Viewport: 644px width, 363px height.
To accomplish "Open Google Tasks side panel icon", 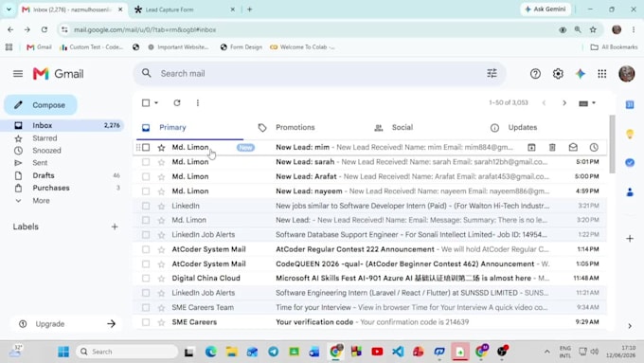I will coord(630,163).
